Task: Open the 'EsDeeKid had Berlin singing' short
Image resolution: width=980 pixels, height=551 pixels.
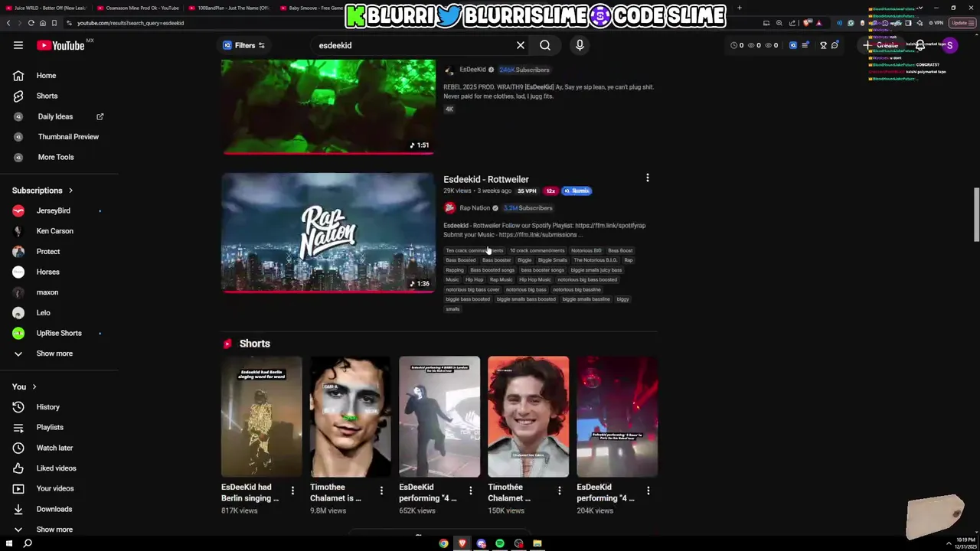Action: (261, 416)
